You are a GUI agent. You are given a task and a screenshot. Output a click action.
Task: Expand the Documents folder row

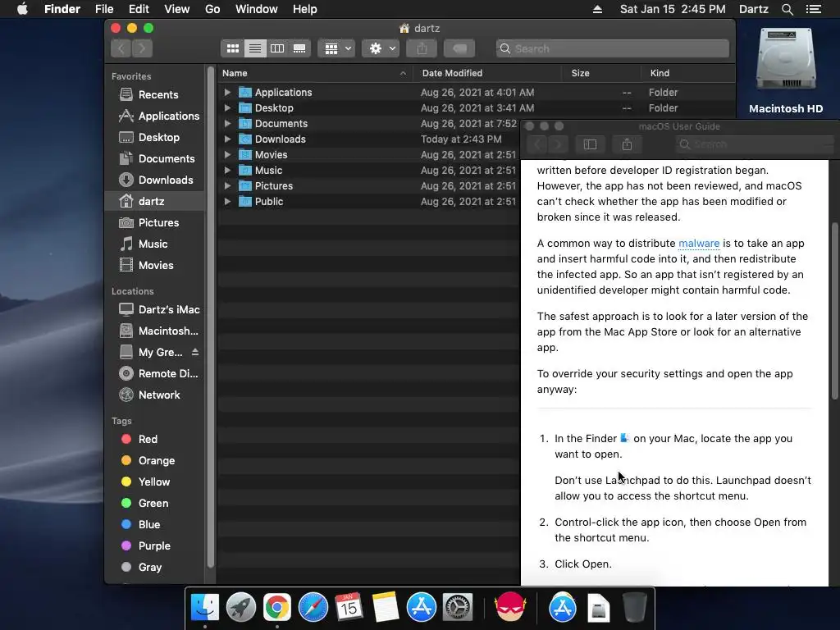(227, 123)
